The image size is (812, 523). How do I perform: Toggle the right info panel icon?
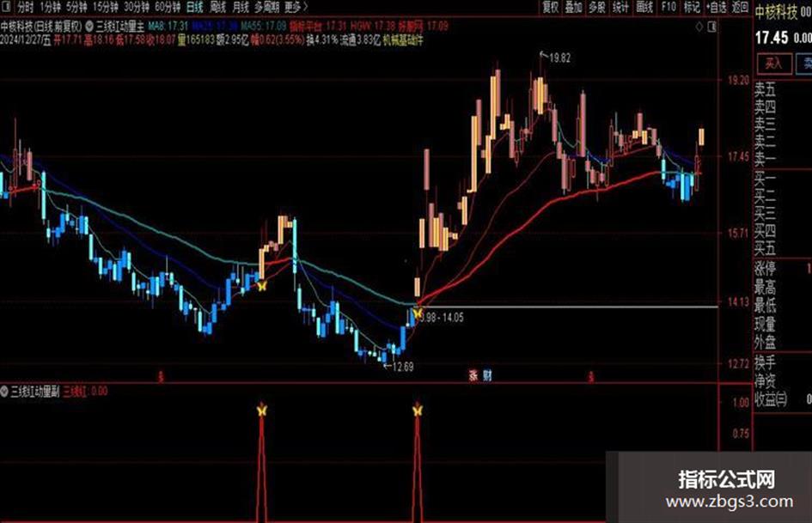click(712, 27)
